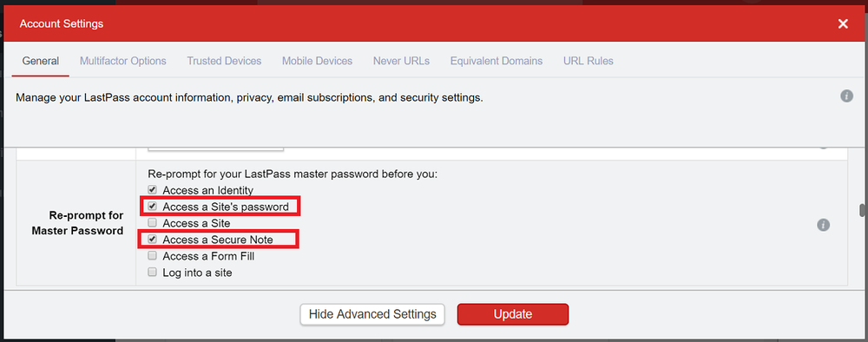The height and width of the screenshot is (342, 868).
Task: Close the Account Settings dialog
Action: (843, 23)
